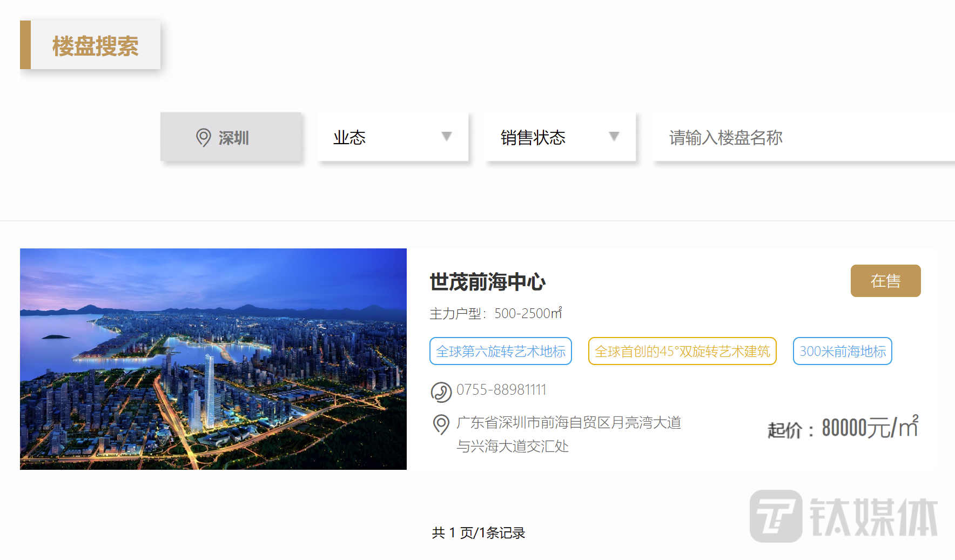Click the price text 起价：80000元/㎡
The height and width of the screenshot is (560, 955).
point(843,428)
